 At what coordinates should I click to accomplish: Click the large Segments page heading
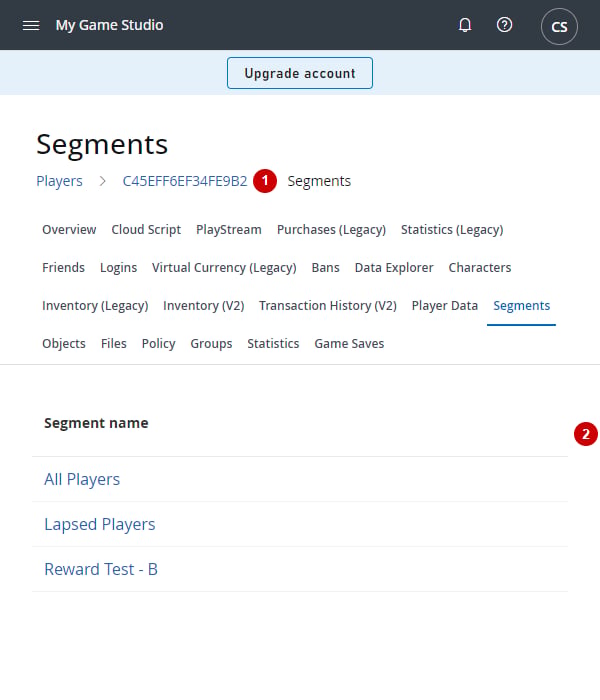[102, 144]
